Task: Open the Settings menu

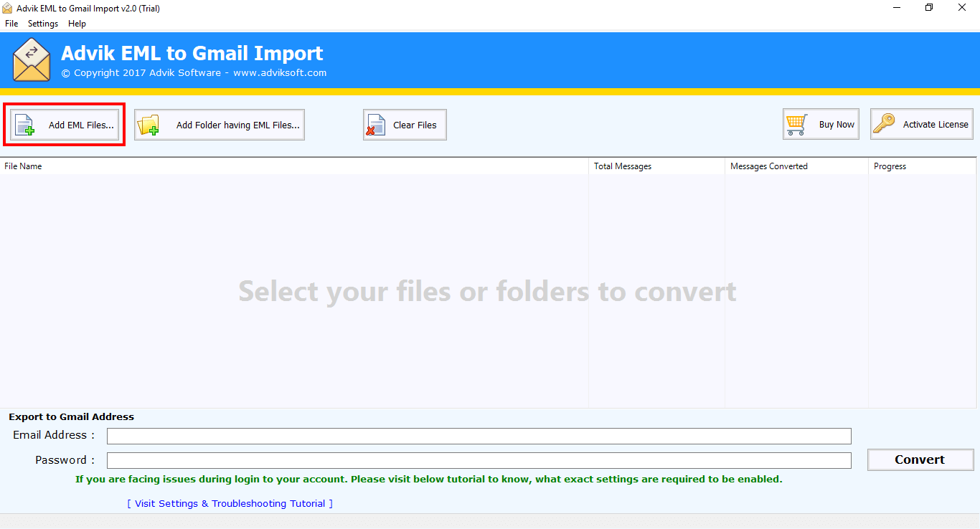Action: (43, 24)
